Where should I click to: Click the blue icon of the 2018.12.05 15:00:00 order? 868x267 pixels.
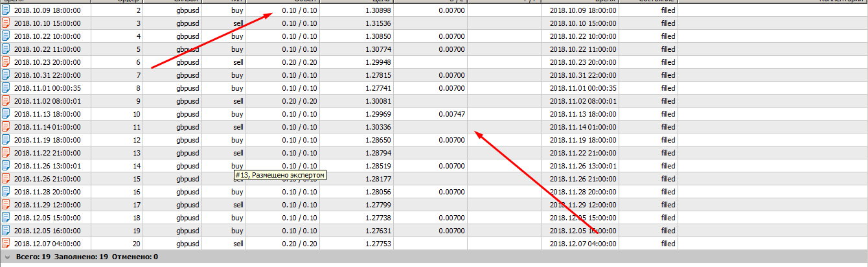point(6,218)
